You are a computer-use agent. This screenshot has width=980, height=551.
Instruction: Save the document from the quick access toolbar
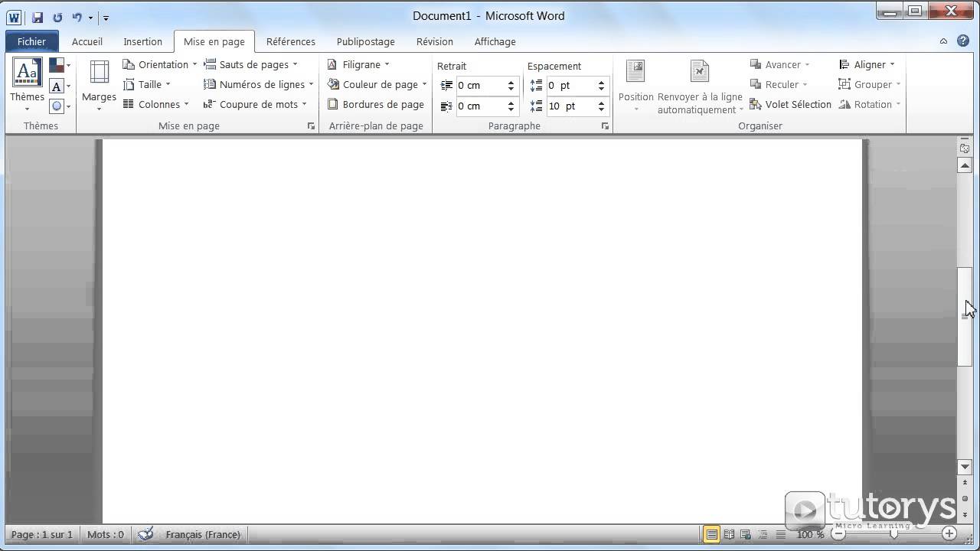point(37,17)
